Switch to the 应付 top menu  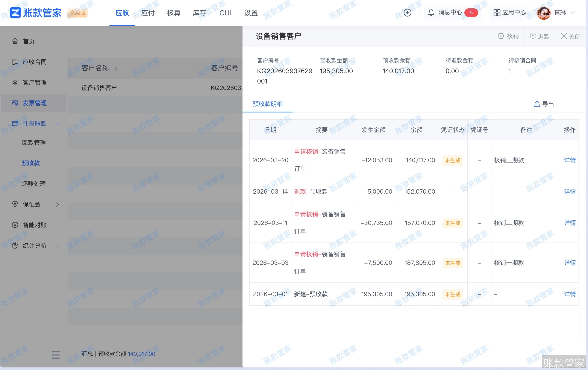148,13
